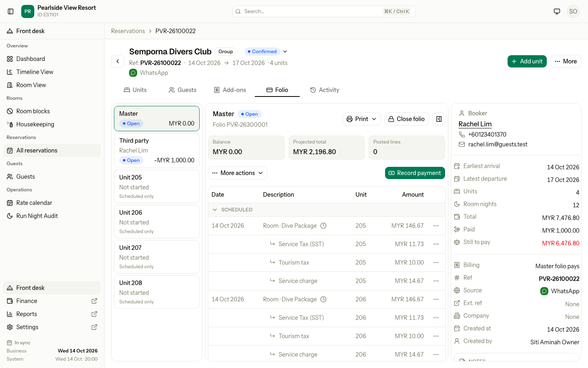Open row options for Tourism tax unit 205
This screenshot has height=368, width=588.
[436, 263]
